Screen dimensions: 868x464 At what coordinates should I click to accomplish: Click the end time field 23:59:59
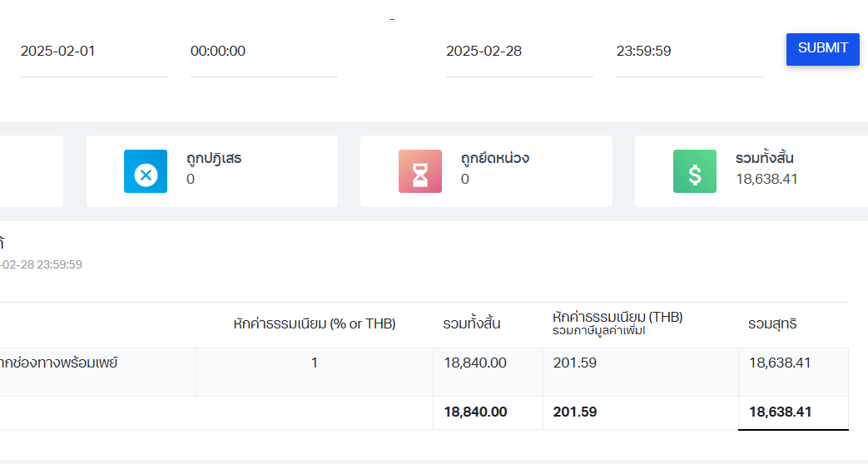click(x=689, y=52)
